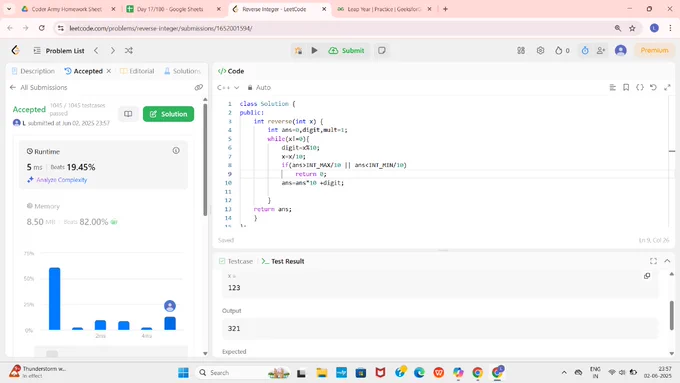Open LeetCode settings gear
680x383 pixels.
tap(540, 51)
